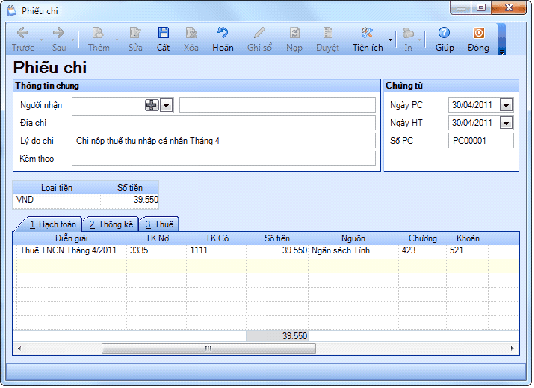Click the Khoản column header
534x388 pixels.
tap(468, 238)
